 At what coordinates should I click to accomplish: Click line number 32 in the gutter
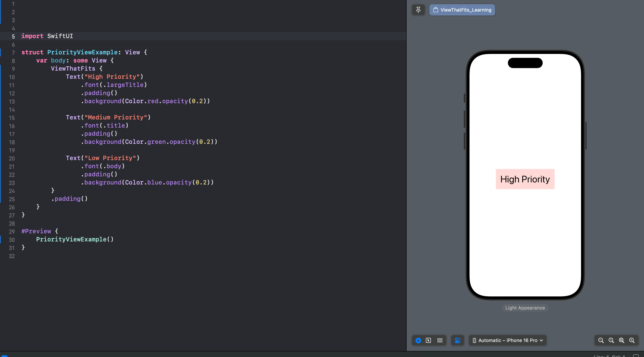12,256
